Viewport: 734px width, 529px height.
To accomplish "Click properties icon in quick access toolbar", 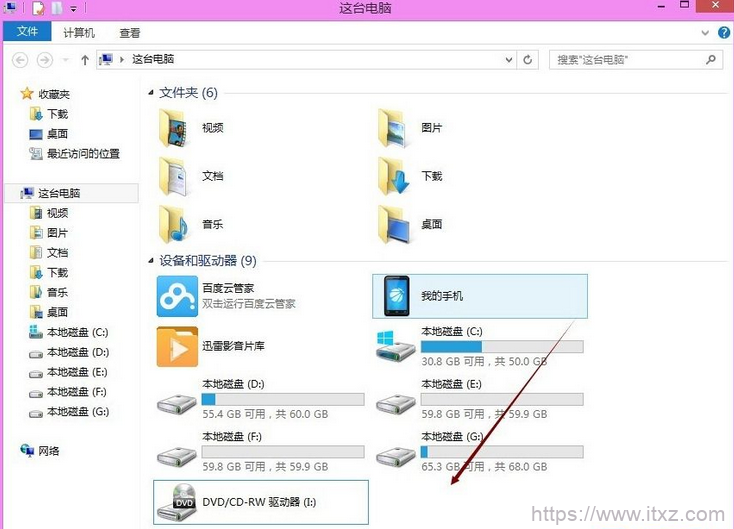I will point(38,8).
